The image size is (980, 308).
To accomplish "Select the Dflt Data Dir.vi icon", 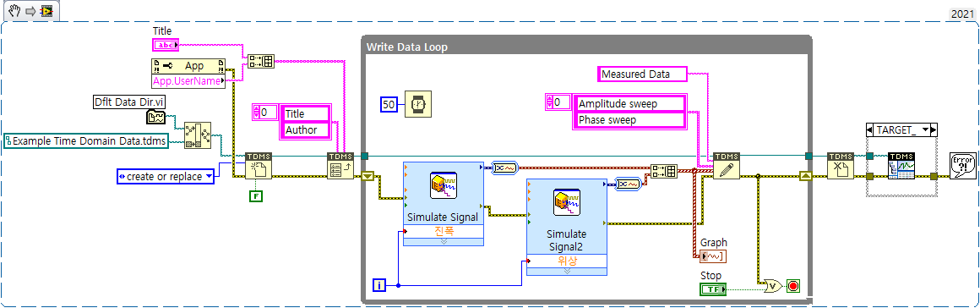I will pyautogui.click(x=155, y=117).
